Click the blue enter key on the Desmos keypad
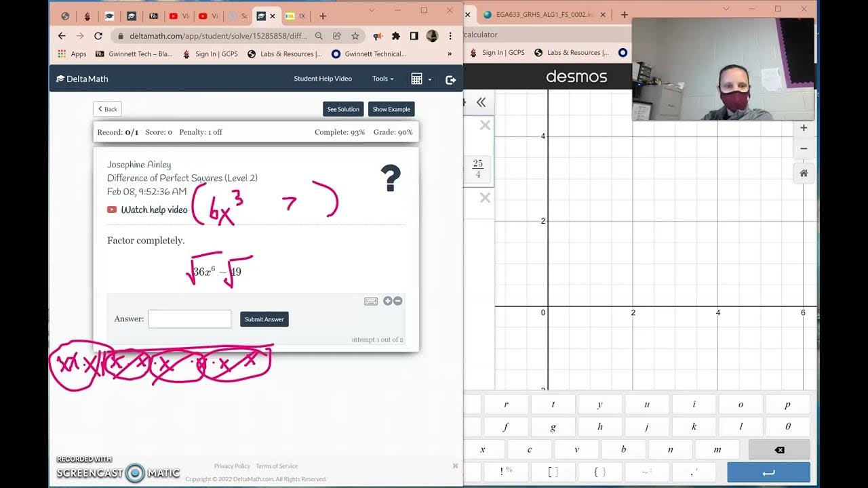868x488 pixels. 768,472
